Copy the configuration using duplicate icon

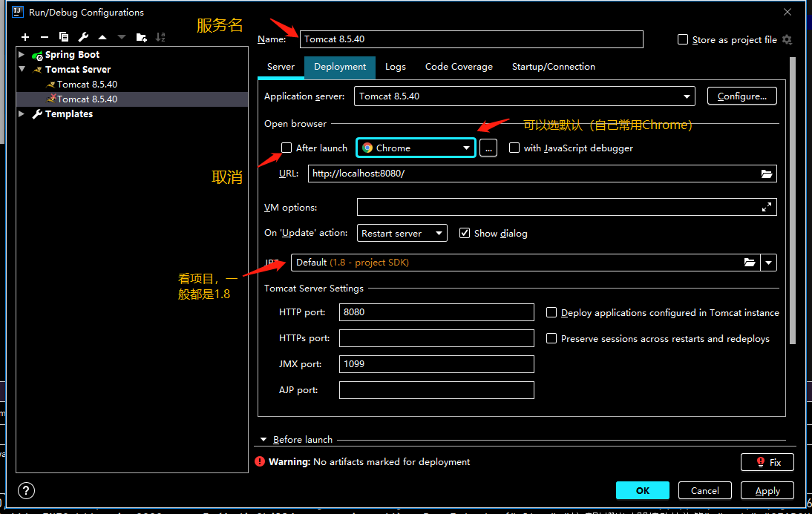64,37
